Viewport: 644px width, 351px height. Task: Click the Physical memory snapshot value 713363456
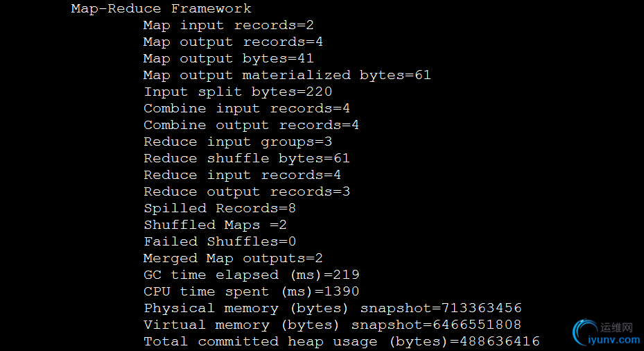tap(481, 308)
